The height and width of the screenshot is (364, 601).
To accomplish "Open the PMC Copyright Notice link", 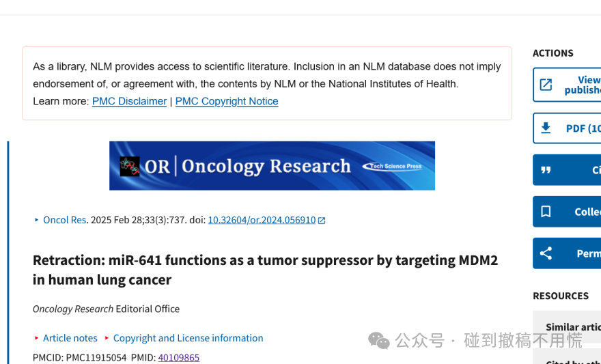I will click(227, 101).
